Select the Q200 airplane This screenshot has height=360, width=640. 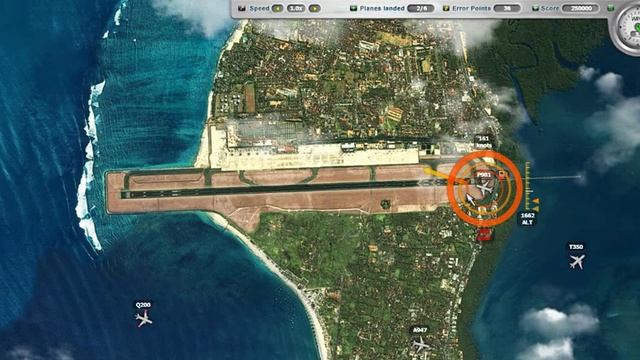tap(144, 318)
